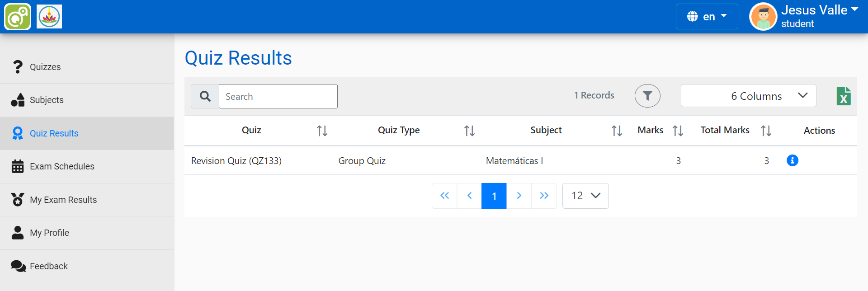Open Quizzes in the sidebar
868x291 pixels.
(45, 67)
